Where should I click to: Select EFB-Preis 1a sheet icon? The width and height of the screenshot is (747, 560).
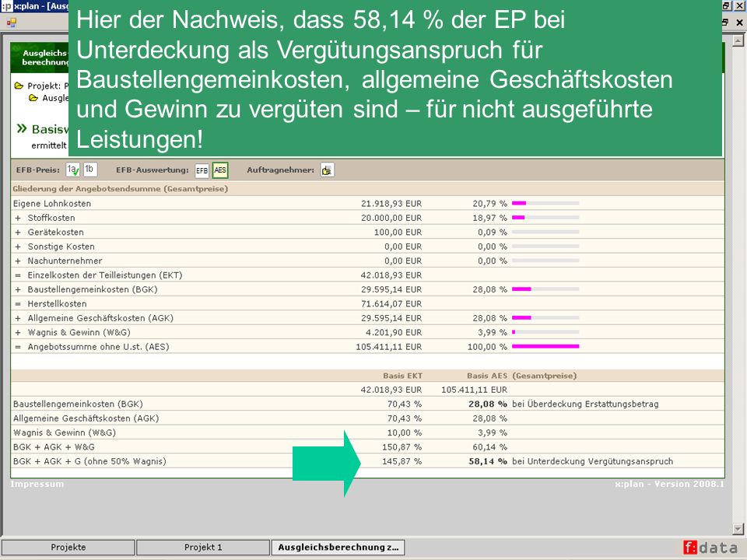(x=72, y=170)
